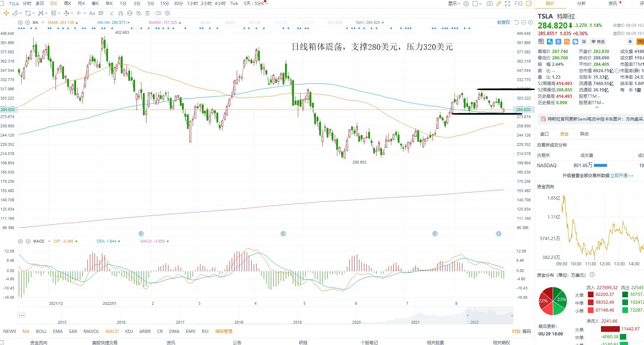Open the MA indicator type dropdown

43,22
